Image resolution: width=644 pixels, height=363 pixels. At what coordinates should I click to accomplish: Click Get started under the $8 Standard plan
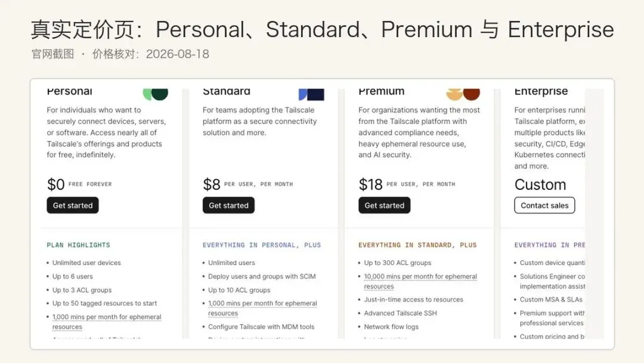tap(228, 205)
